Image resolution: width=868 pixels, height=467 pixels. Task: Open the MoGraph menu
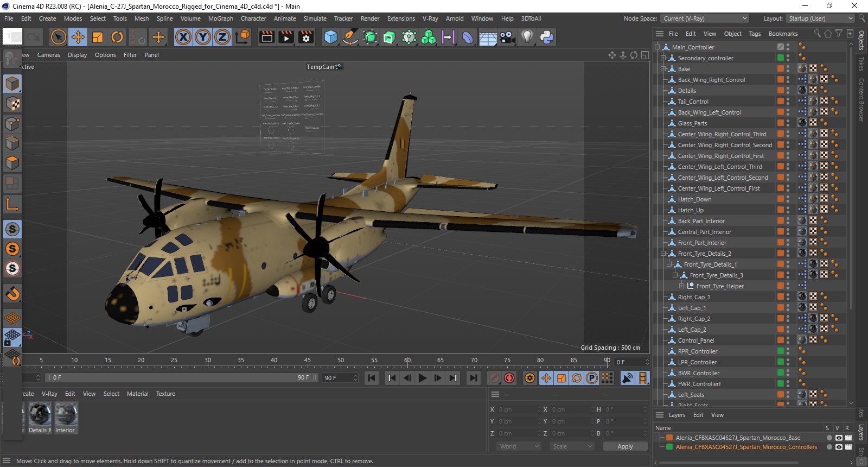[221, 18]
